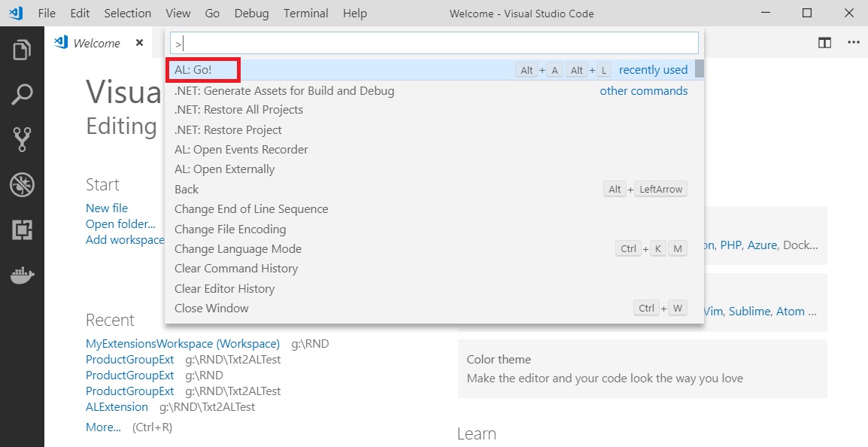Choose Change Language Mode command
This screenshot has width=868, height=447.
click(x=238, y=248)
